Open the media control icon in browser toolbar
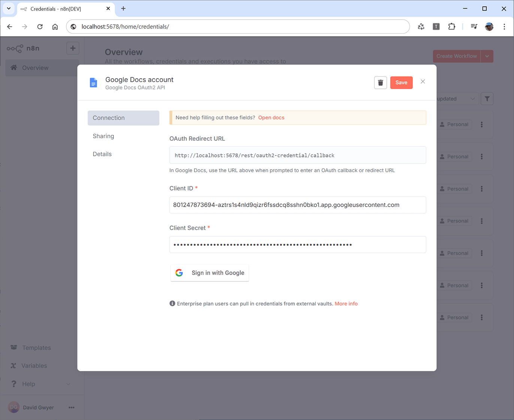This screenshot has width=514, height=420. pyautogui.click(x=474, y=27)
